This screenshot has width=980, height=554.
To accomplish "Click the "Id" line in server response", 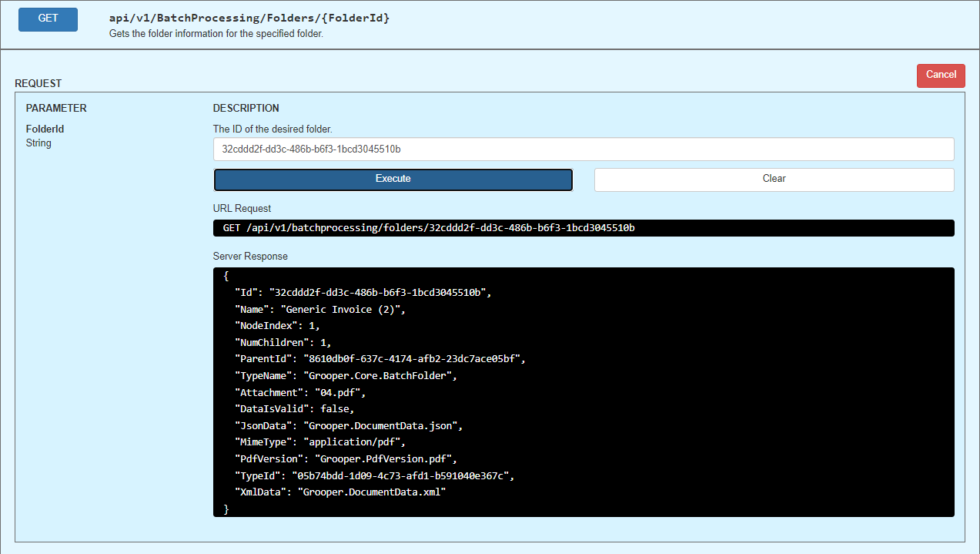I will tap(363, 293).
